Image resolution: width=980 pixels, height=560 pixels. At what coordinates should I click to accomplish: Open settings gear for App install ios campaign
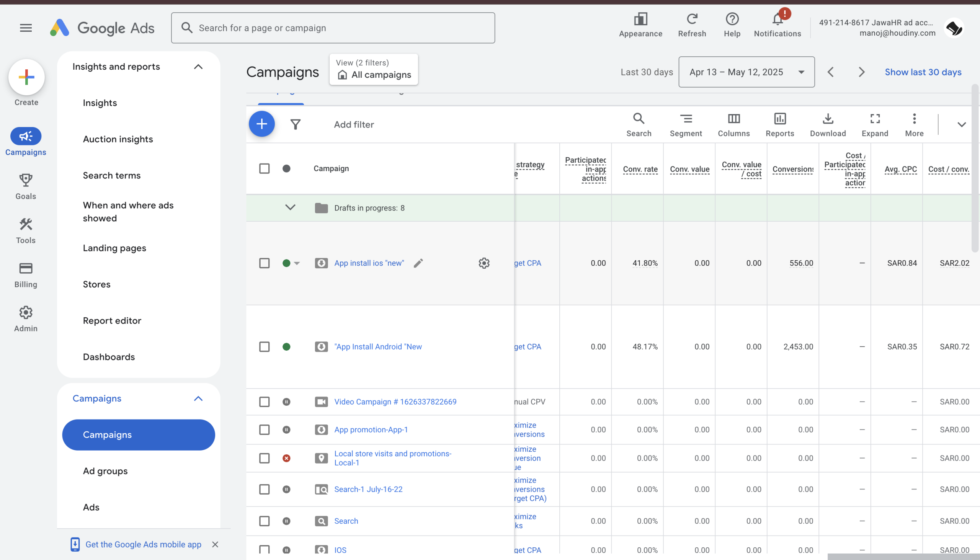click(484, 263)
